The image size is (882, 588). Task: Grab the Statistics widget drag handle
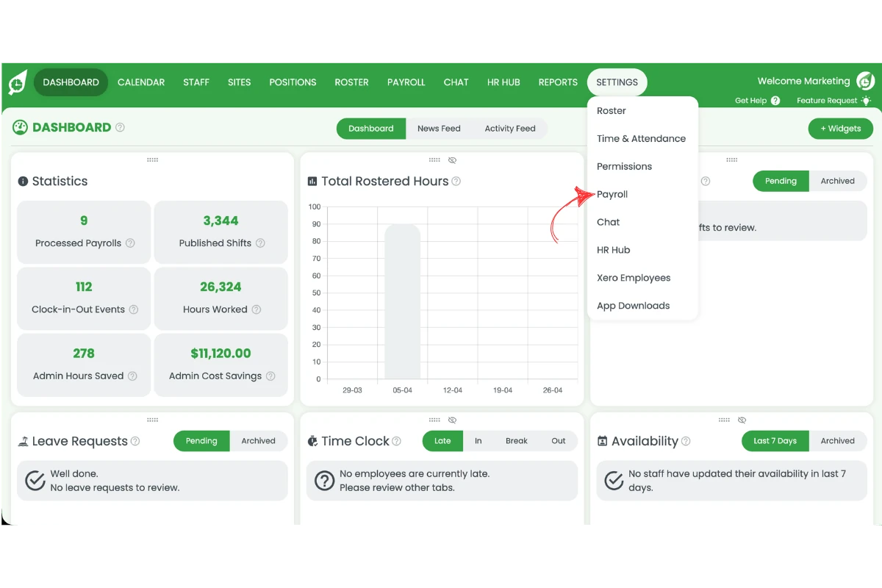click(x=153, y=159)
